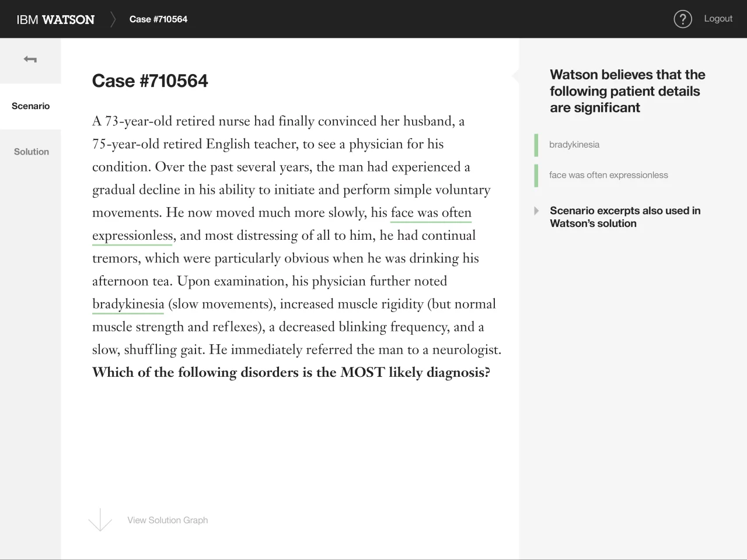Switch to the Solution tab
This screenshot has height=560, width=747.
tap(32, 152)
